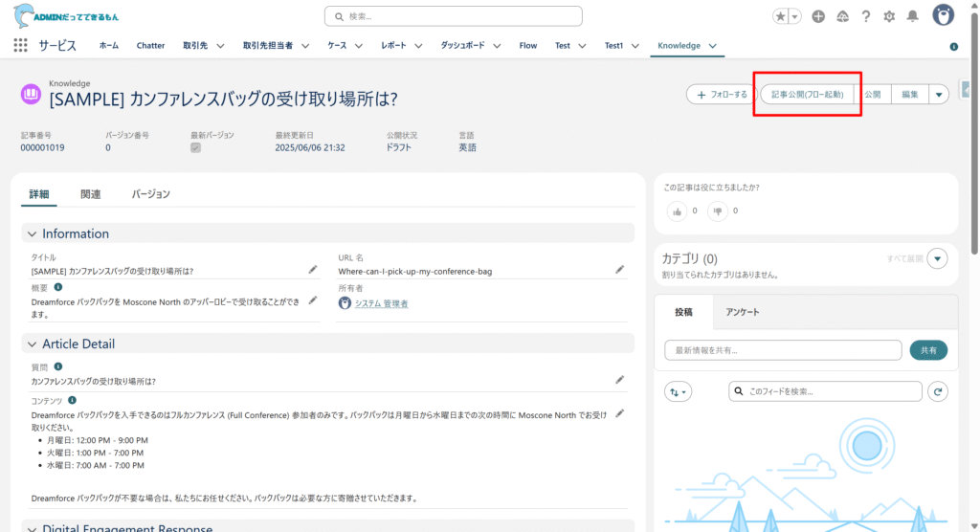The image size is (980, 532).
Task: Collapse the Information section
Action: point(32,233)
